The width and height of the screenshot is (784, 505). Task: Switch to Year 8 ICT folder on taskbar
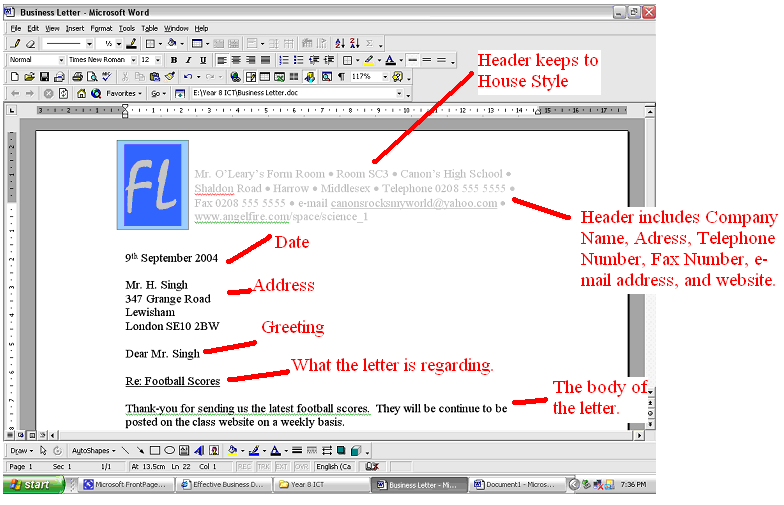tap(322, 484)
